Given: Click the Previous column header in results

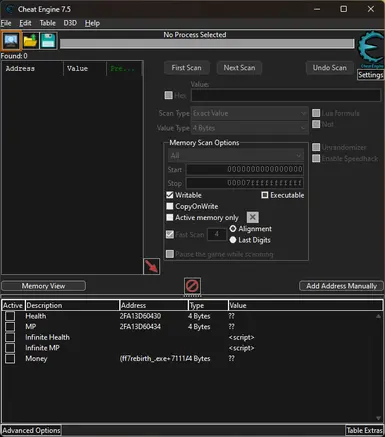Looking at the screenshot, I should (x=124, y=69).
